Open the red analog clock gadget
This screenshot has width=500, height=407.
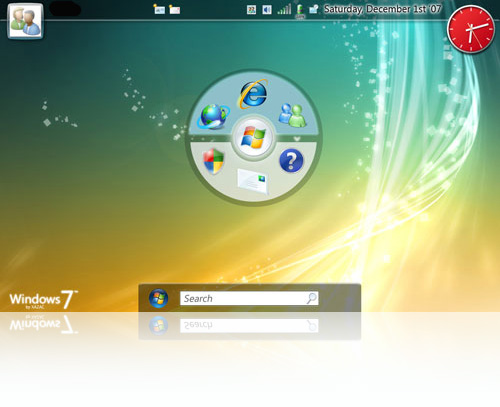click(x=471, y=29)
